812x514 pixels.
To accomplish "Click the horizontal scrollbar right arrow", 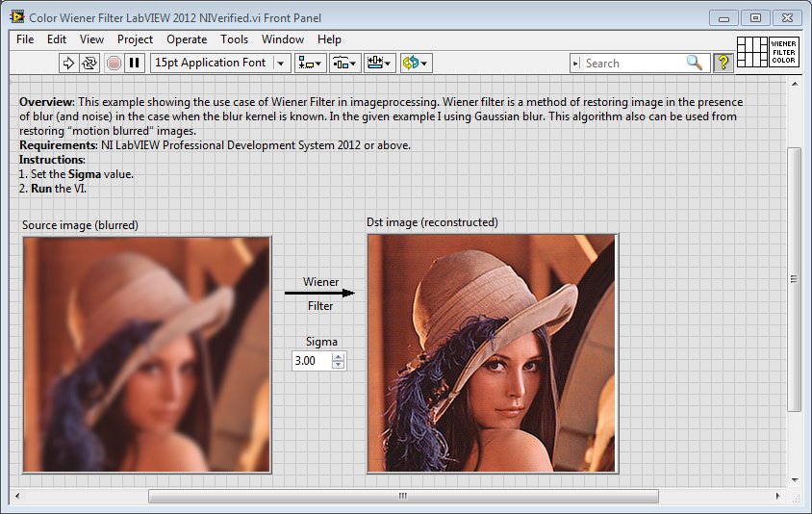I will [777, 496].
